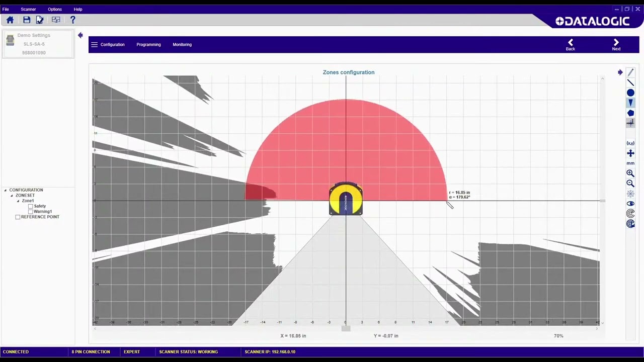644x362 pixels.
Task: Zoom out using the magnifier minus
Action: [630, 184]
